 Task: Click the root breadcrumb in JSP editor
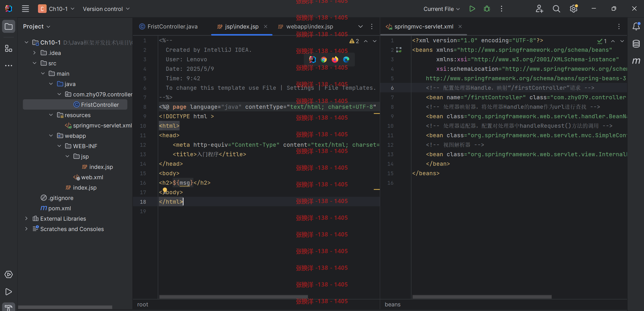click(x=143, y=304)
